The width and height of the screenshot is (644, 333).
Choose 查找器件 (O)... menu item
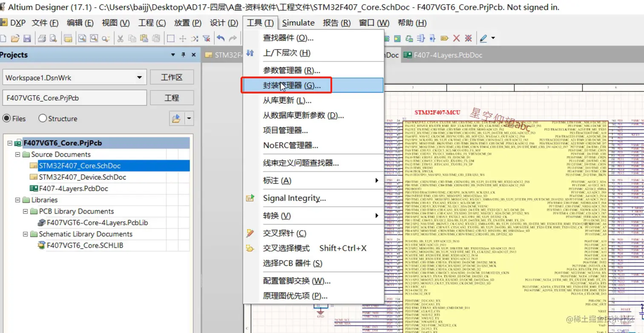[x=313, y=38]
